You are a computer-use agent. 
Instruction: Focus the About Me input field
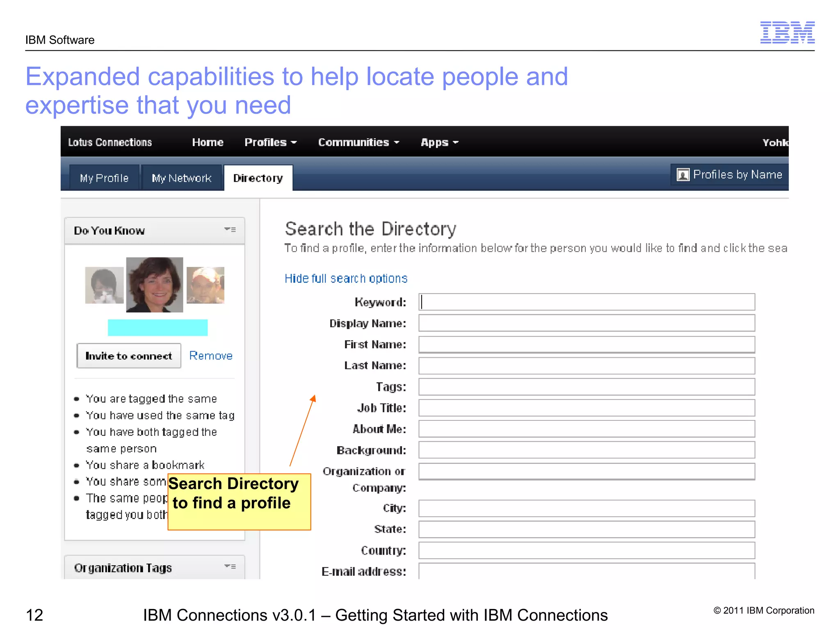(587, 429)
